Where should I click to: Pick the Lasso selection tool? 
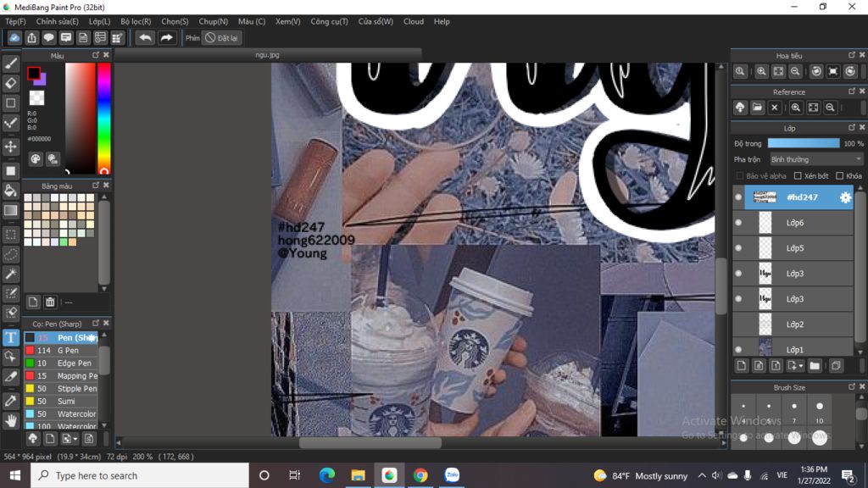[x=10, y=254]
